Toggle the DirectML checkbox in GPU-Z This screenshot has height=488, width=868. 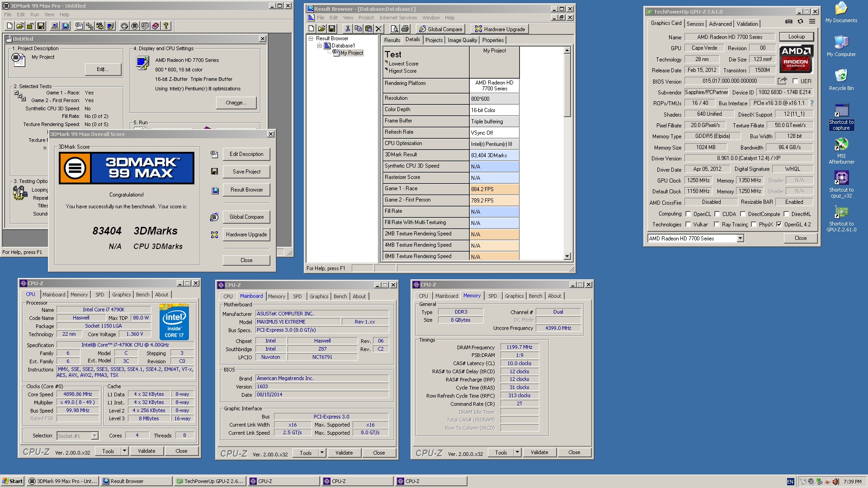pyautogui.click(x=786, y=214)
